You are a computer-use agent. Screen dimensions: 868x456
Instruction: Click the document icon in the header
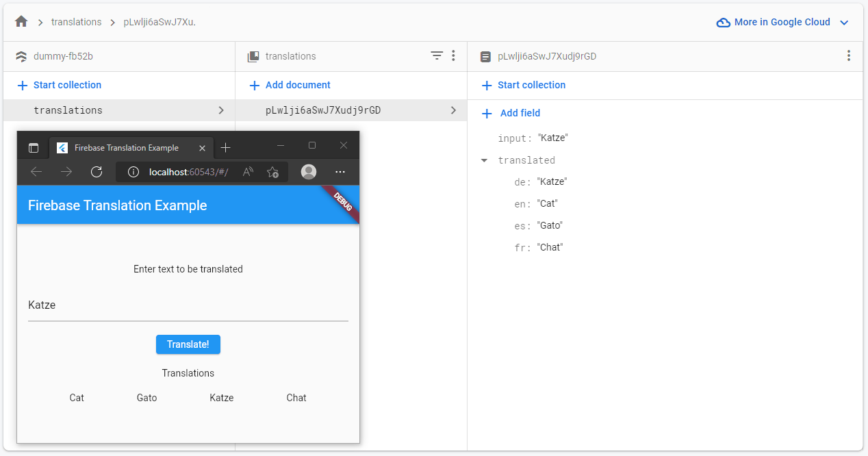485,56
